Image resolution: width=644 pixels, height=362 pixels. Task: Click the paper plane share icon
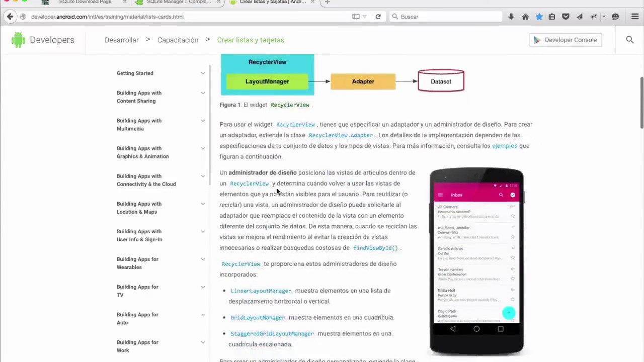pos(580,17)
